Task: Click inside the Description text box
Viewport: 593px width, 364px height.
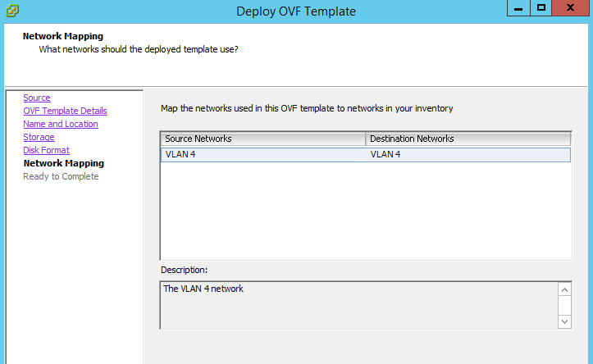Action: click(359, 306)
